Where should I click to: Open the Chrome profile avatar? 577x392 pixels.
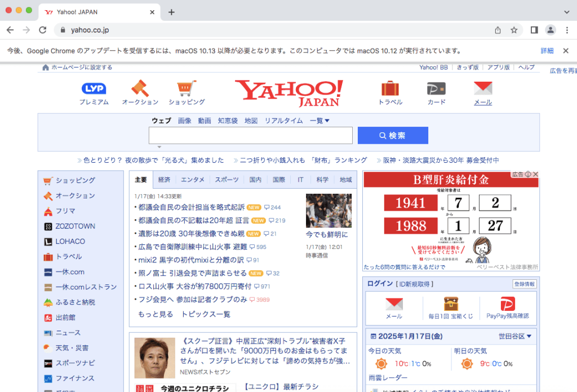(551, 30)
